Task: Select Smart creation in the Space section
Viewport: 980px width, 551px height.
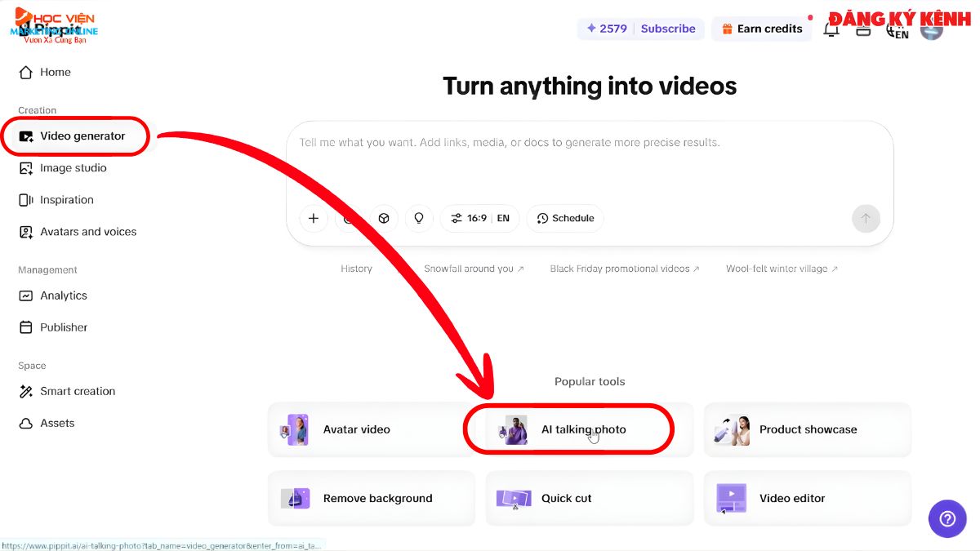Action: tap(78, 391)
